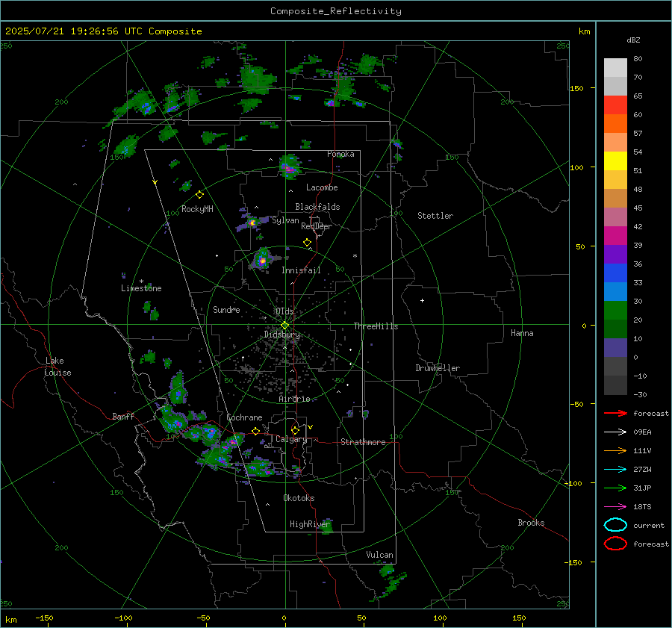Click the 18TS legend label
672x628 pixels.
(642, 507)
